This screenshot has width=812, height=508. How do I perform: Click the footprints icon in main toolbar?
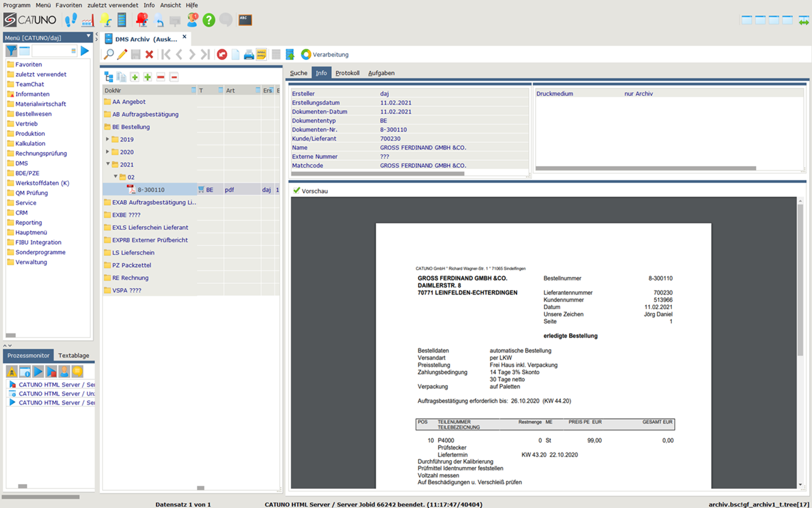(x=71, y=20)
